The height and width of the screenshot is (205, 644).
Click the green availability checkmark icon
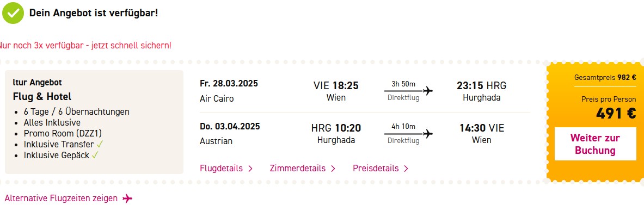pos(13,13)
